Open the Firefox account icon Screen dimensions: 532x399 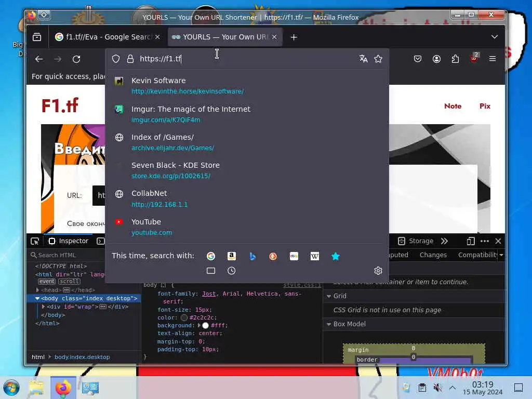pyautogui.click(x=436, y=59)
